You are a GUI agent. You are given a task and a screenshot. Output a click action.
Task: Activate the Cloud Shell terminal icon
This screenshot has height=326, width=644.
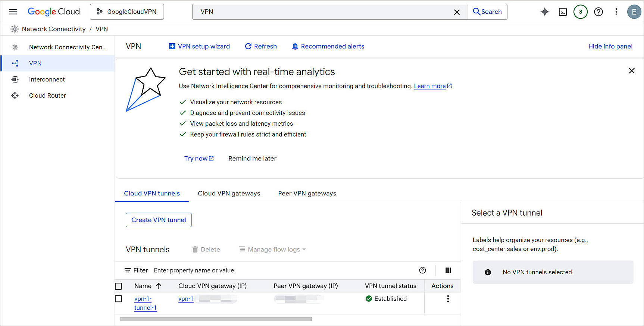(x=563, y=12)
